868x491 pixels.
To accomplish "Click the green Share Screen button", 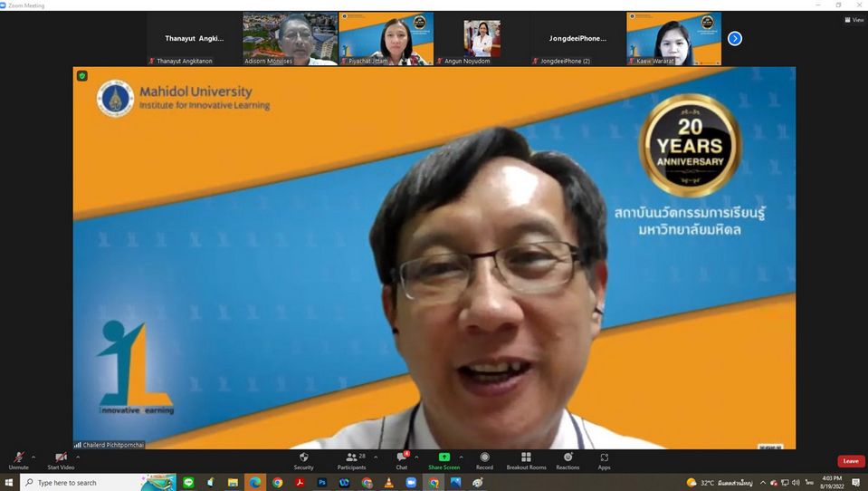I will point(444,460).
